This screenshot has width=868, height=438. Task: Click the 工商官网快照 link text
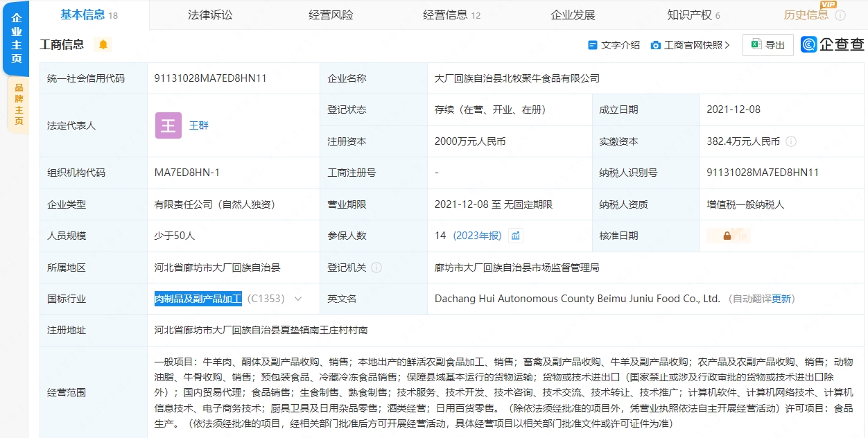tap(693, 45)
